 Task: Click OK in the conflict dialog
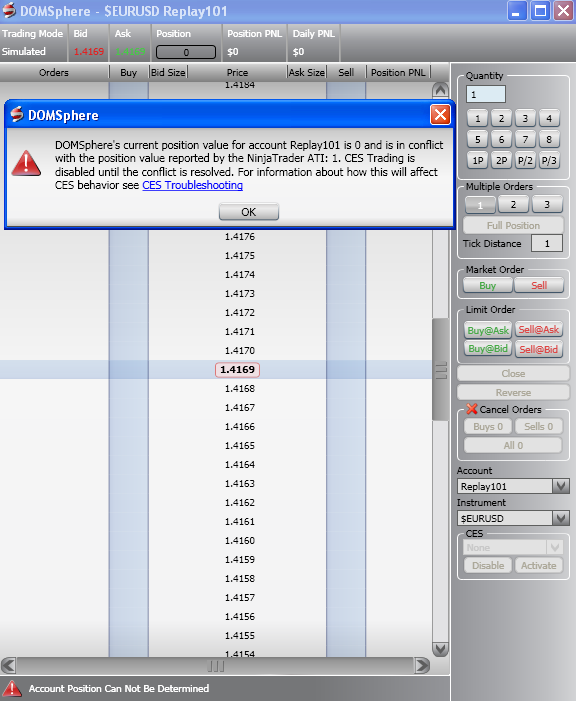point(249,212)
